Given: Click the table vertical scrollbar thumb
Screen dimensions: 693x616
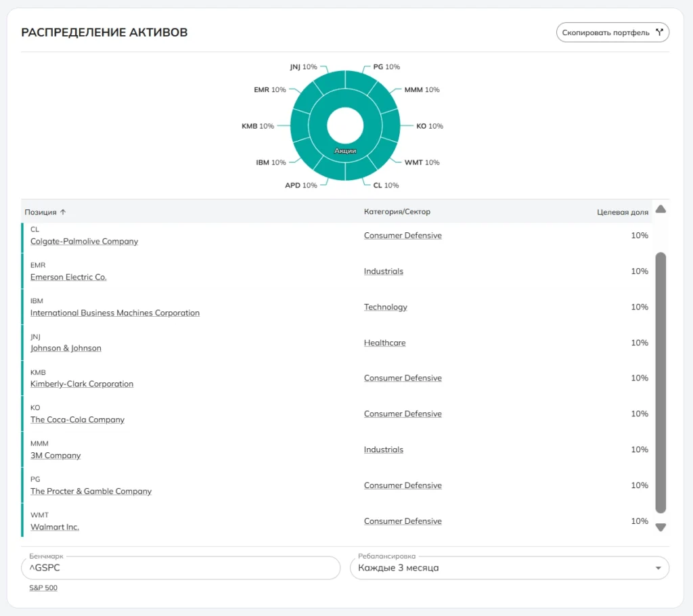Looking at the screenshot, I should pyautogui.click(x=661, y=382).
